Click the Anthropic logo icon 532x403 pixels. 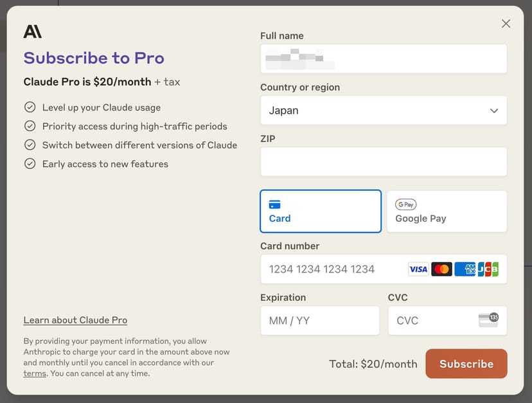pyautogui.click(x=32, y=31)
